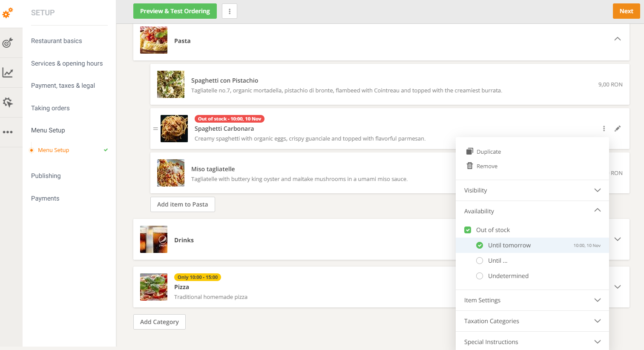The width and height of the screenshot is (644, 350).
Task: Choose Duplicate from the item menu
Action: [x=489, y=151]
